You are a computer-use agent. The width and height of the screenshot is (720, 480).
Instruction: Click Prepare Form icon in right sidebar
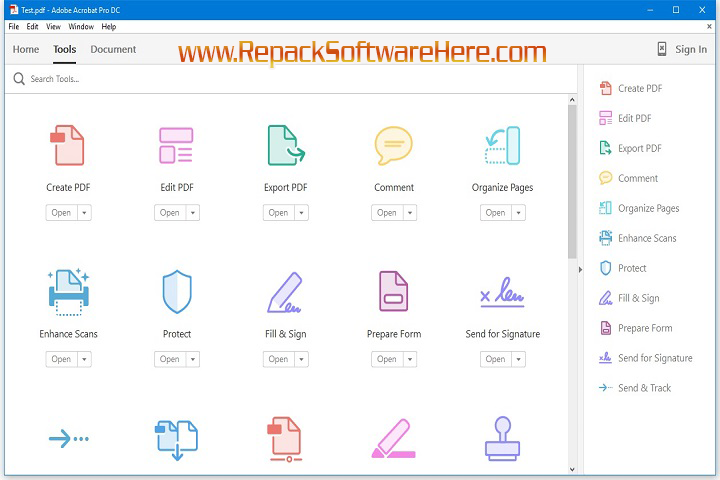[x=606, y=328]
